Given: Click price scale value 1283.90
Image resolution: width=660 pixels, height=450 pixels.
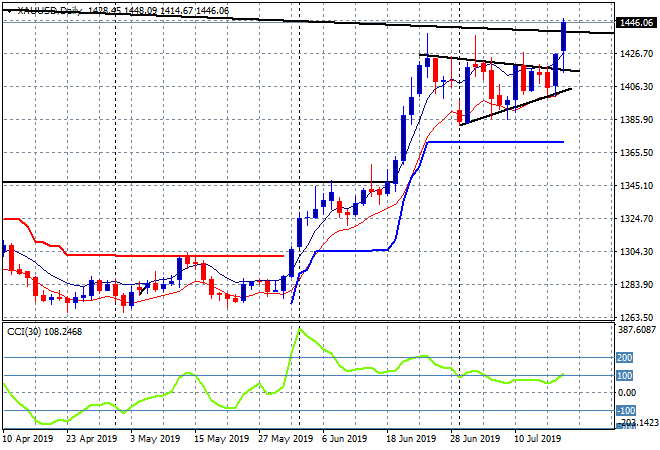Looking at the screenshot, I should [x=636, y=285].
